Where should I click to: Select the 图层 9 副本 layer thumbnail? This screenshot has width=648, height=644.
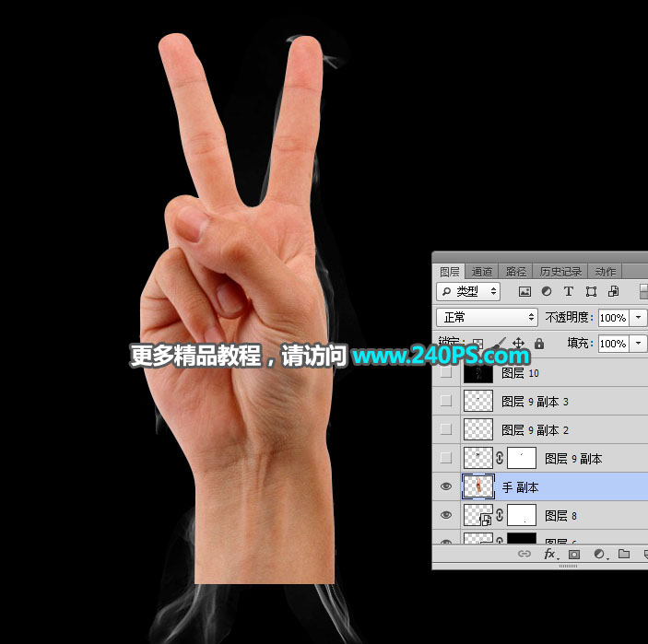478,458
